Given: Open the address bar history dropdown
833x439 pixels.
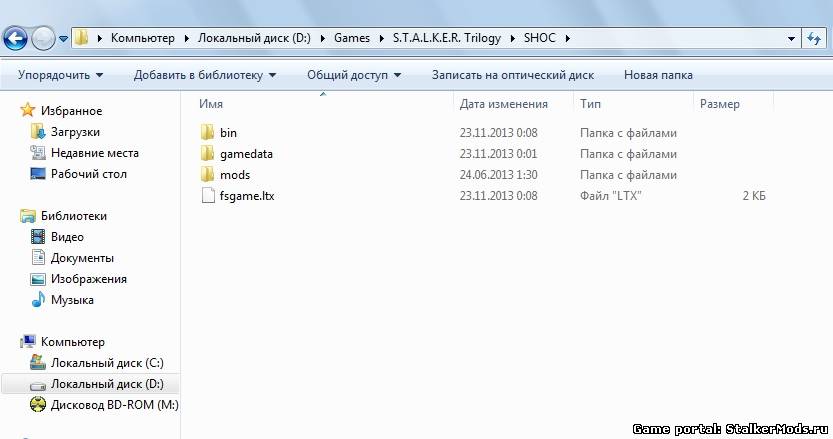Looking at the screenshot, I should [791, 39].
